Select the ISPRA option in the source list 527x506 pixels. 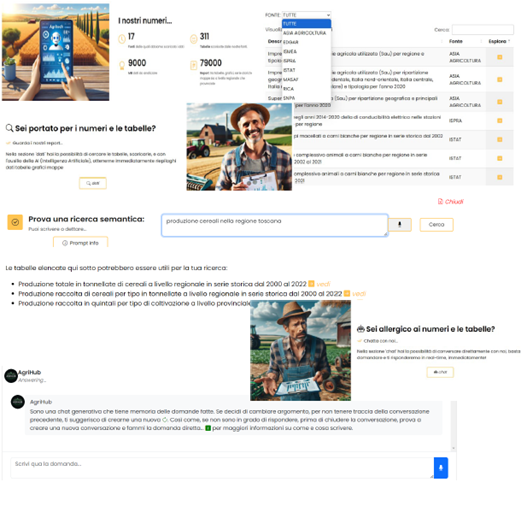click(289, 61)
